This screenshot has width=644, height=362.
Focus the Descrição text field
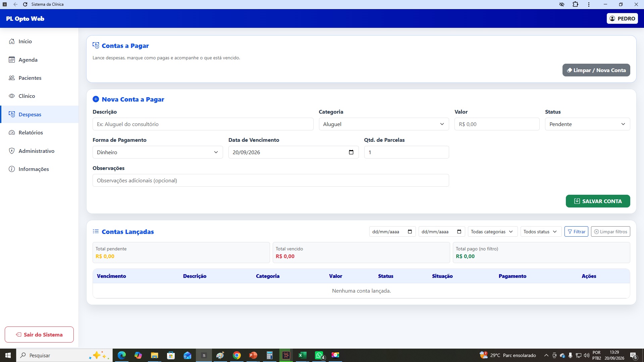(x=203, y=124)
